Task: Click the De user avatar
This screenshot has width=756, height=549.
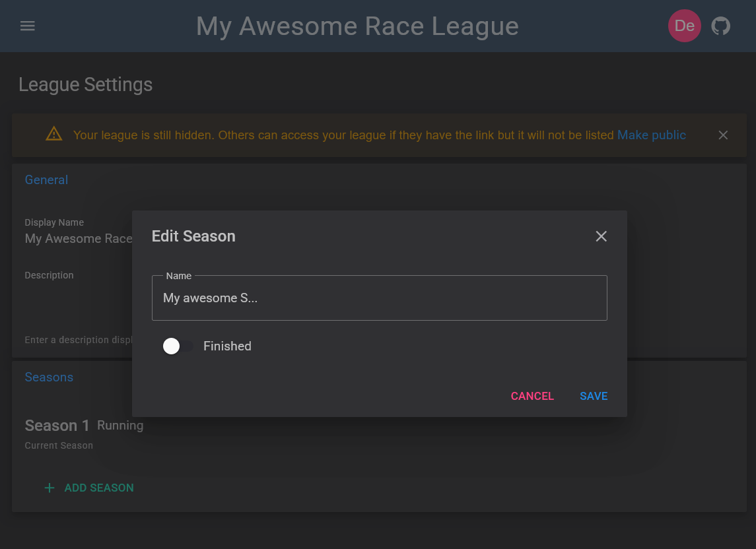Action: pyautogui.click(x=684, y=26)
